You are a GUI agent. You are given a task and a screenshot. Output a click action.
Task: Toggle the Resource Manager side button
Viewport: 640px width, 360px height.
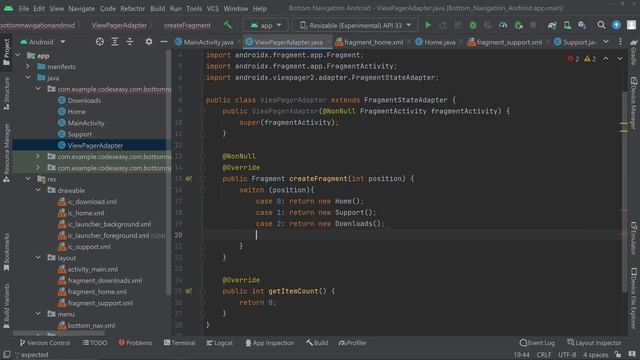(x=7, y=153)
